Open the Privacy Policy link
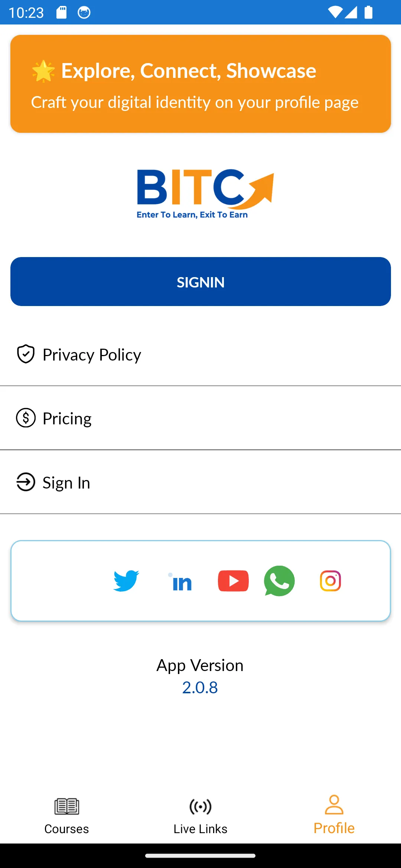The height and width of the screenshot is (868, 401). 200,354
